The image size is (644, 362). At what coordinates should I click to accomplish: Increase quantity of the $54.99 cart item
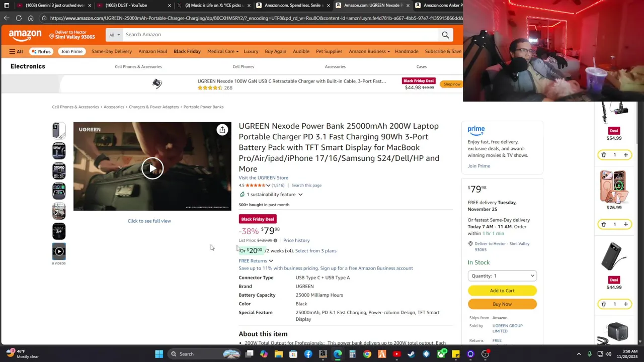625,155
